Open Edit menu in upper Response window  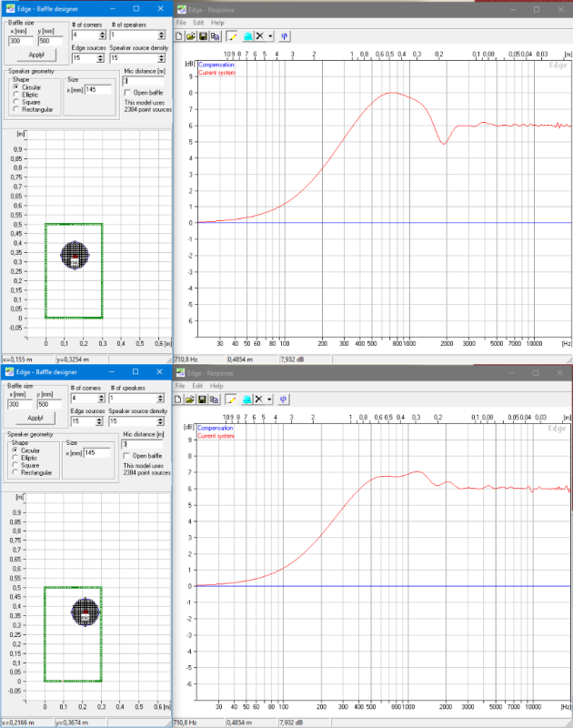tap(198, 22)
